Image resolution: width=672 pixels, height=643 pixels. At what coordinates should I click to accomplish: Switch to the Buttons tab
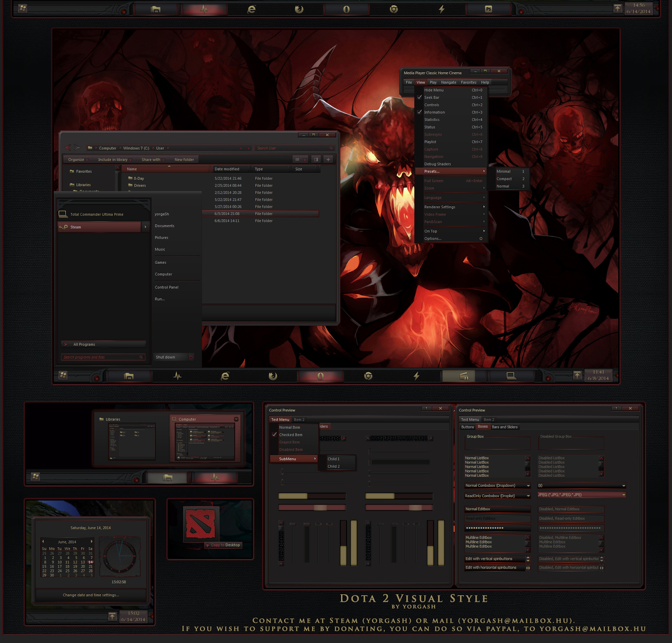pos(467,427)
